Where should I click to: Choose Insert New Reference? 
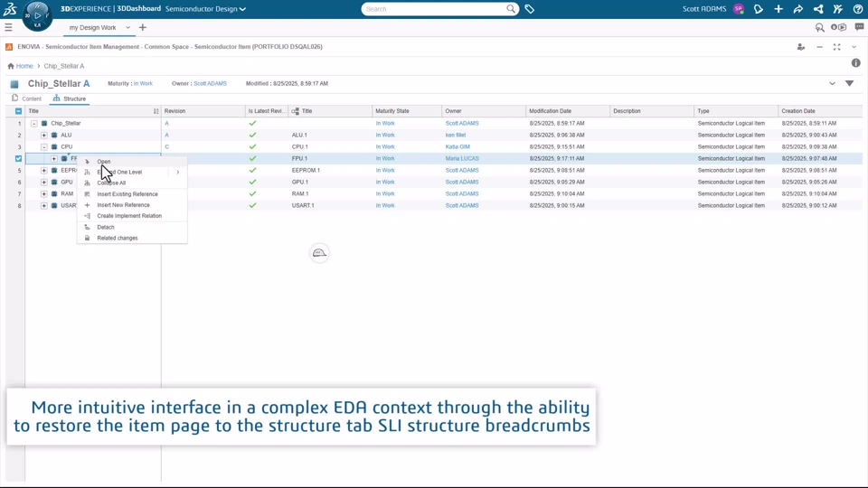132,205
